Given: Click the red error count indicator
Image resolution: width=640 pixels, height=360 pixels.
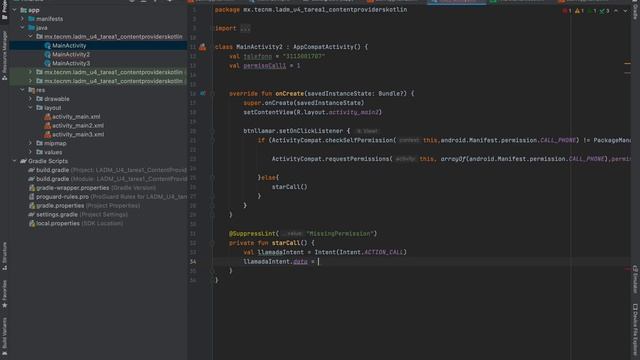Looking at the screenshot, I should coord(567,11).
